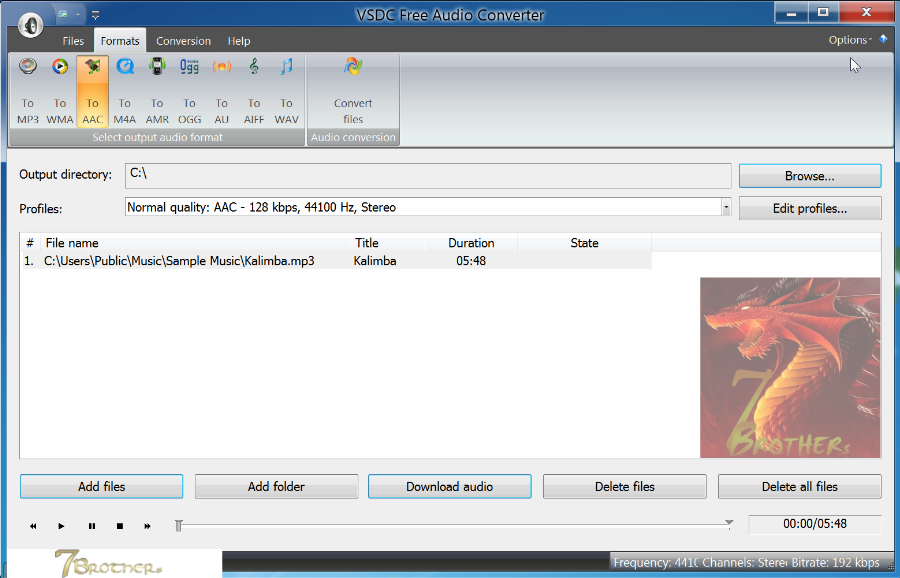
Task: Click the red dragon album art thumbnail
Action: [790, 367]
